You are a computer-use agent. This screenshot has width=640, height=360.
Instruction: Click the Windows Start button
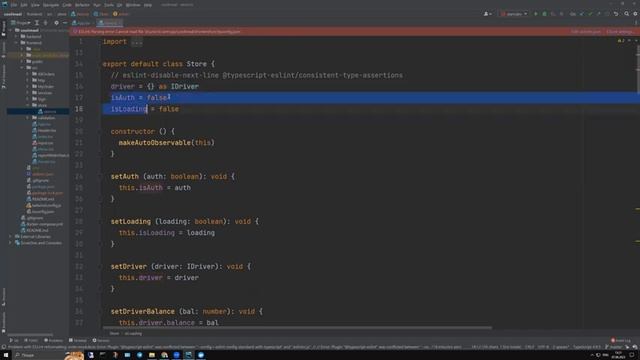point(6,355)
